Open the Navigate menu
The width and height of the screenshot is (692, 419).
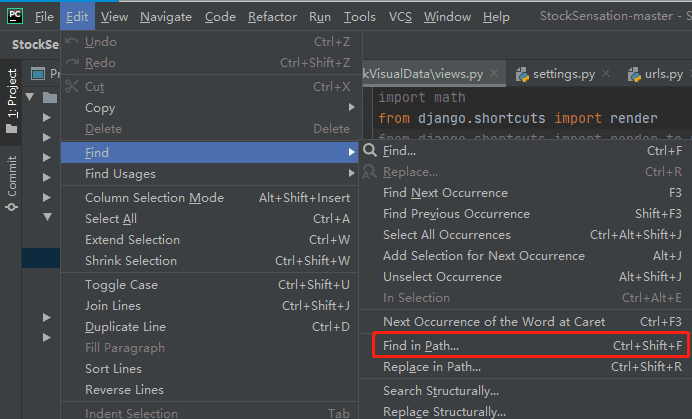(x=166, y=17)
